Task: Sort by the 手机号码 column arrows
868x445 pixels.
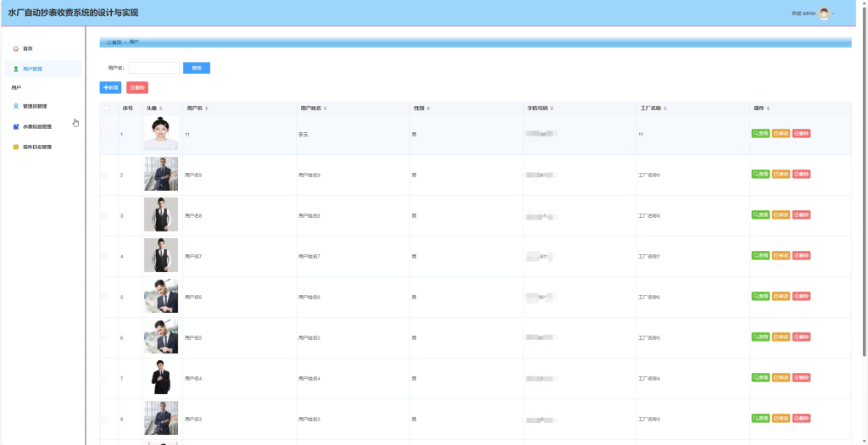Action: point(552,108)
